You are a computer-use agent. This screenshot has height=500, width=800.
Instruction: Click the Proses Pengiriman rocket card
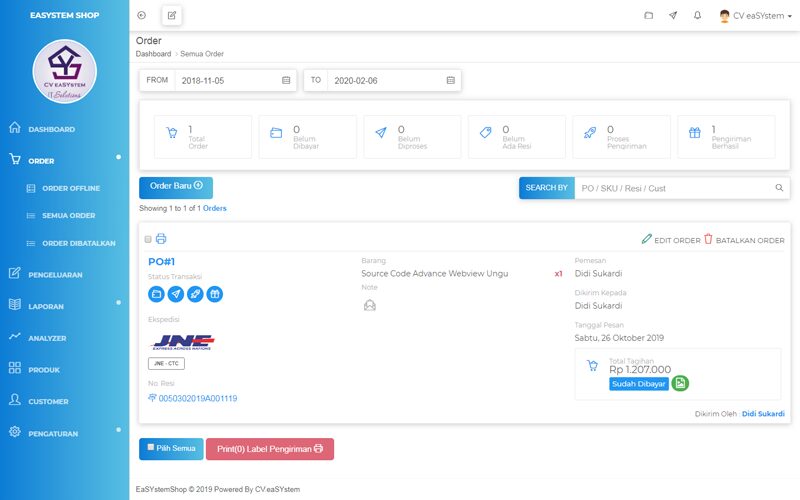click(x=621, y=137)
